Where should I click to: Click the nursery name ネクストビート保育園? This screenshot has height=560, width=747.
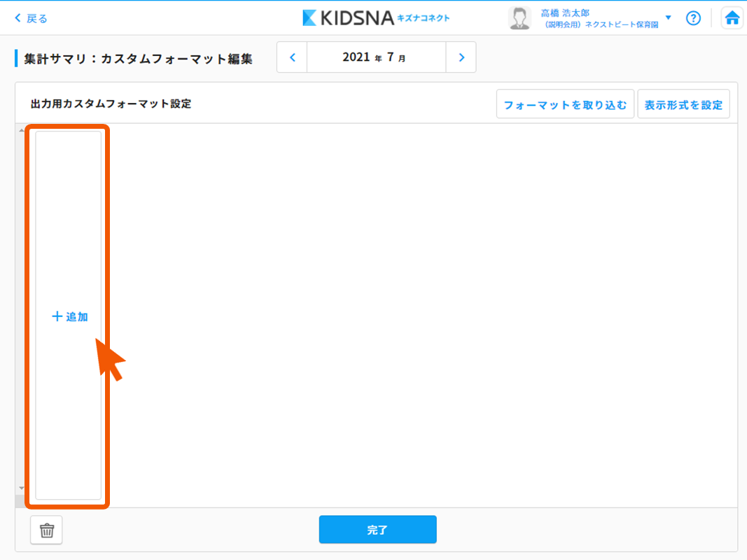(602, 24)
